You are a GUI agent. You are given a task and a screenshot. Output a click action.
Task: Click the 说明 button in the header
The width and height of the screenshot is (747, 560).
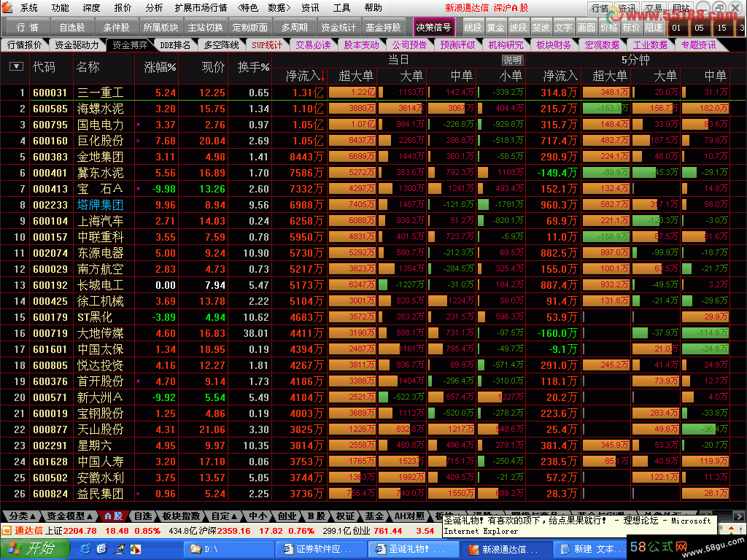coord(513,60)
